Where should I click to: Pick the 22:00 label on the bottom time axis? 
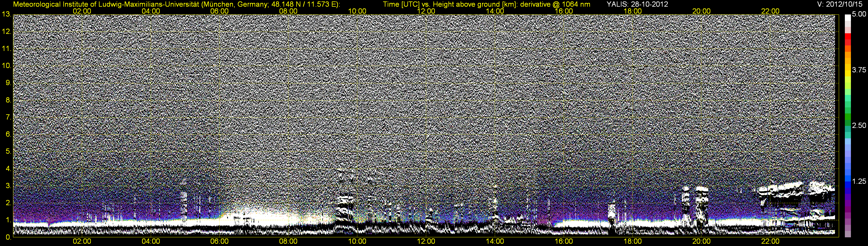[770, 242]
